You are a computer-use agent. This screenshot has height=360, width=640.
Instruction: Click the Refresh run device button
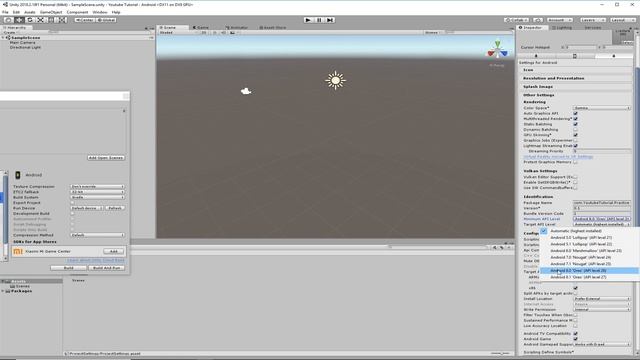tap(115, 208)
